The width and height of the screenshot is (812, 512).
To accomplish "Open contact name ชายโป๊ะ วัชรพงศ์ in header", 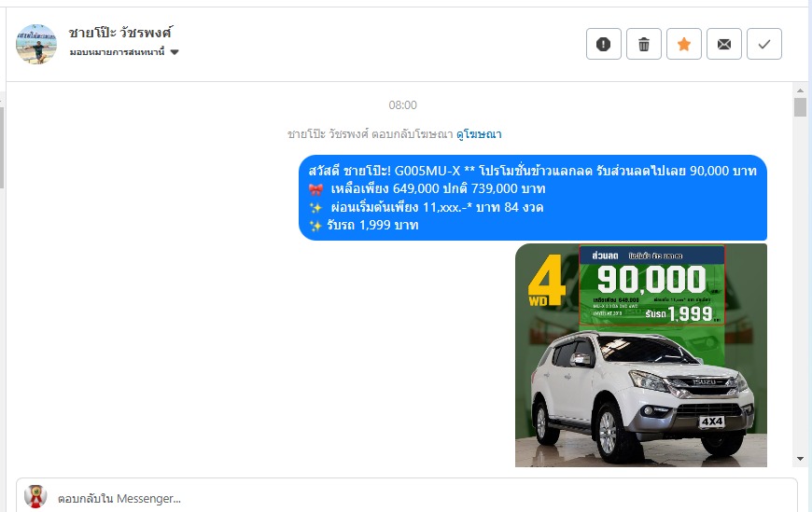I will point(119,33).
